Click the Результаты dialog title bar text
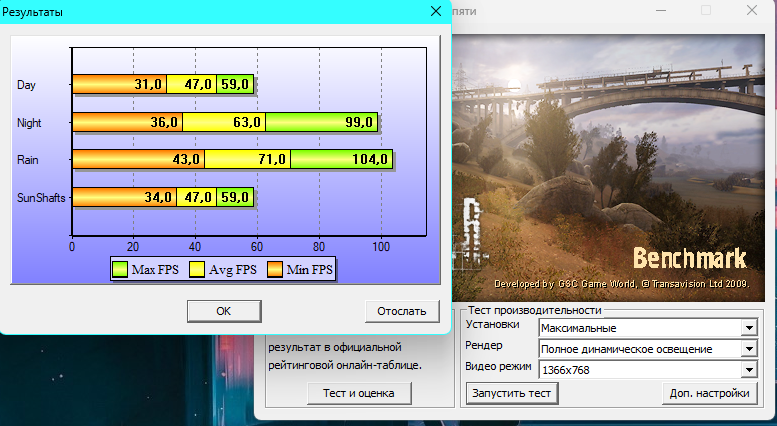The width and height of the screenshot is (777, 426). 32,12
